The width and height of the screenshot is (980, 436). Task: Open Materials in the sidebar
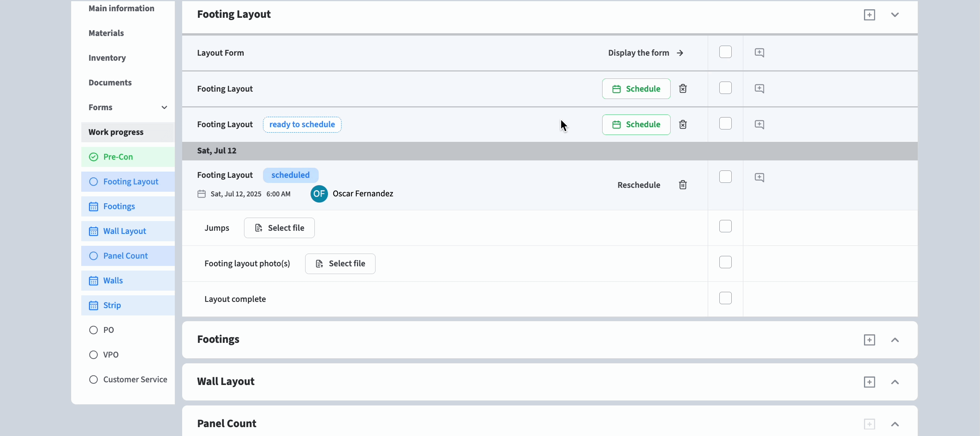point(106,33)
